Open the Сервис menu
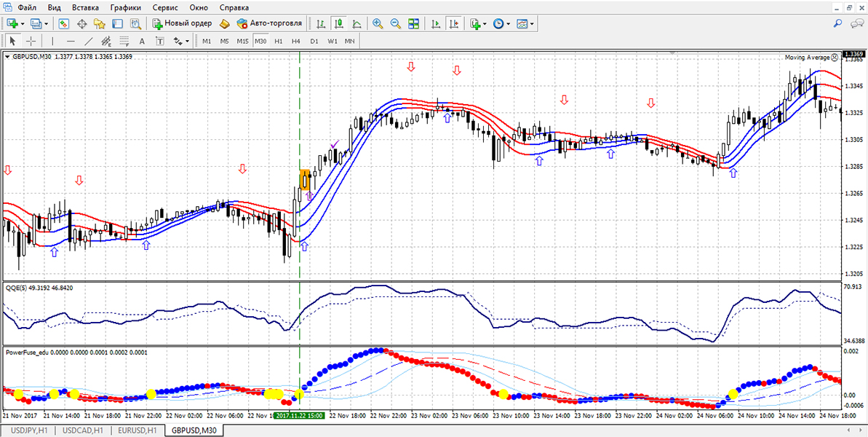This screenshot has height=437, width=868. (167, 7)
